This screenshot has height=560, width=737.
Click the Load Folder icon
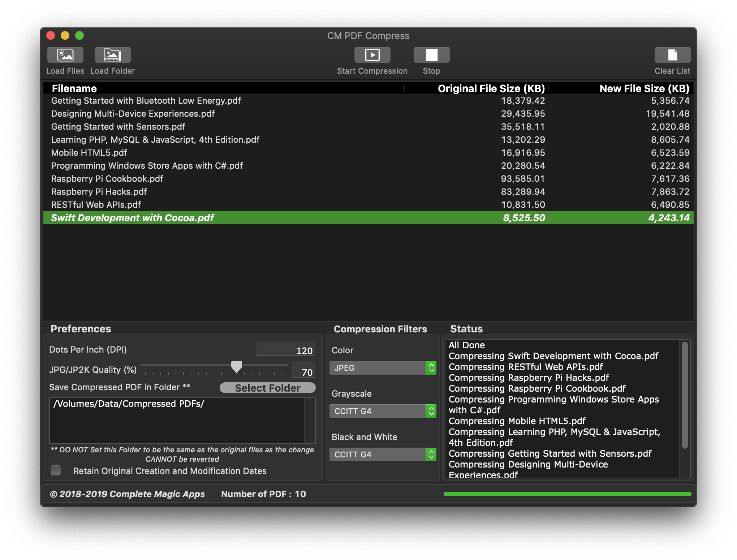click(x=112, y=55)
